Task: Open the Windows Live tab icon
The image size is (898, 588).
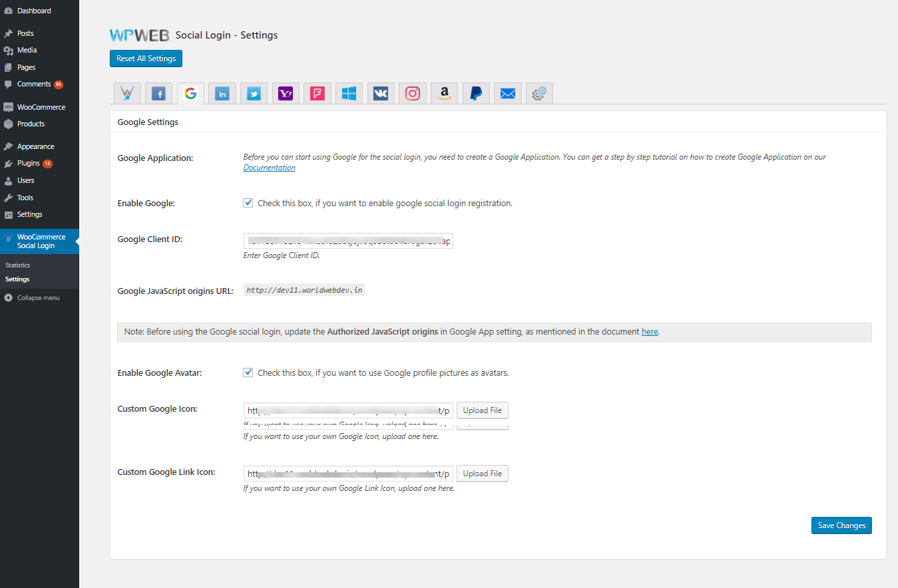Action: click(x=349, y=94)
